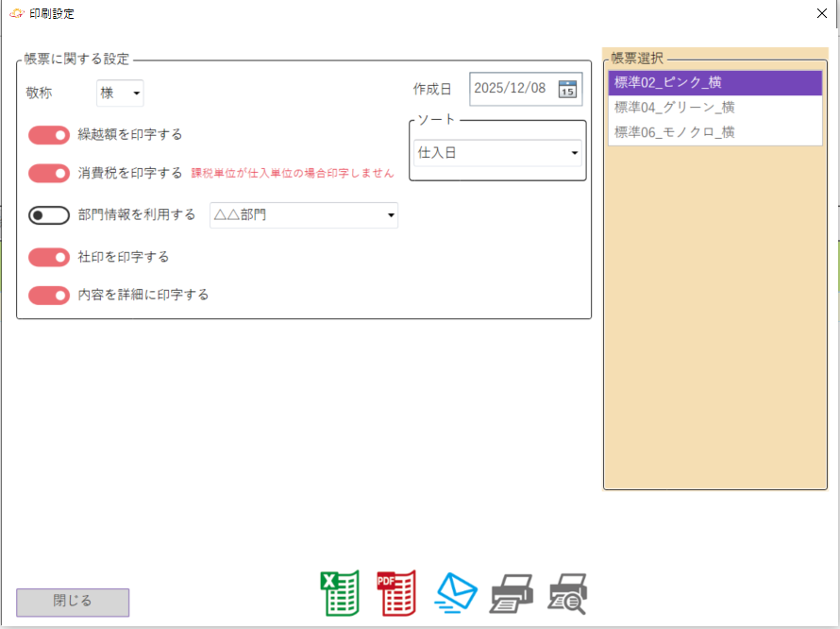840x629 pixels.
Task: Click the printer icon to print
Action: click(x=512, y=594)
